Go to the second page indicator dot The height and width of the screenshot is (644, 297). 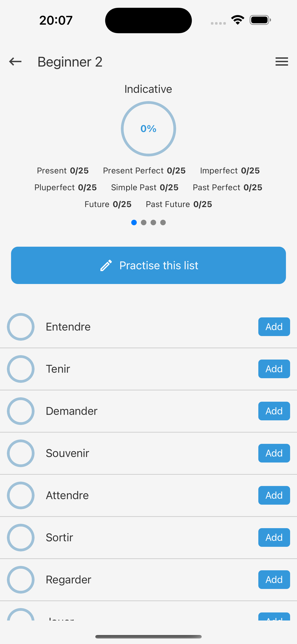pos(143,222)
